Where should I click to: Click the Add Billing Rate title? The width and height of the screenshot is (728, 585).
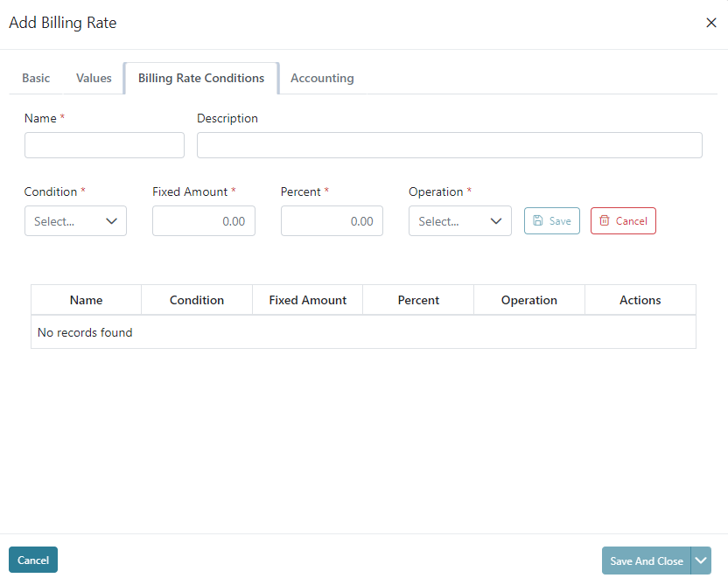pos(63,23)
